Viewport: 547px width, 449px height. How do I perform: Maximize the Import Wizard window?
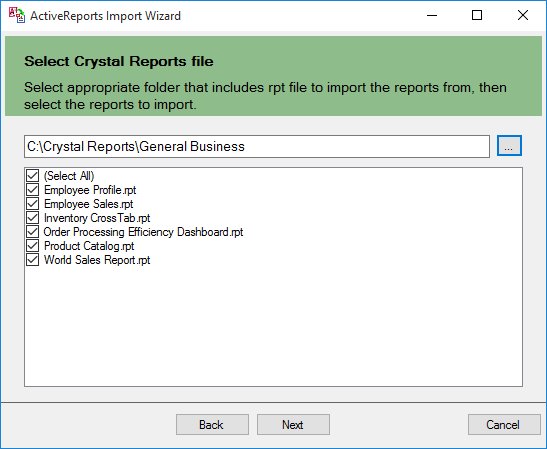(x=477, y=16)
